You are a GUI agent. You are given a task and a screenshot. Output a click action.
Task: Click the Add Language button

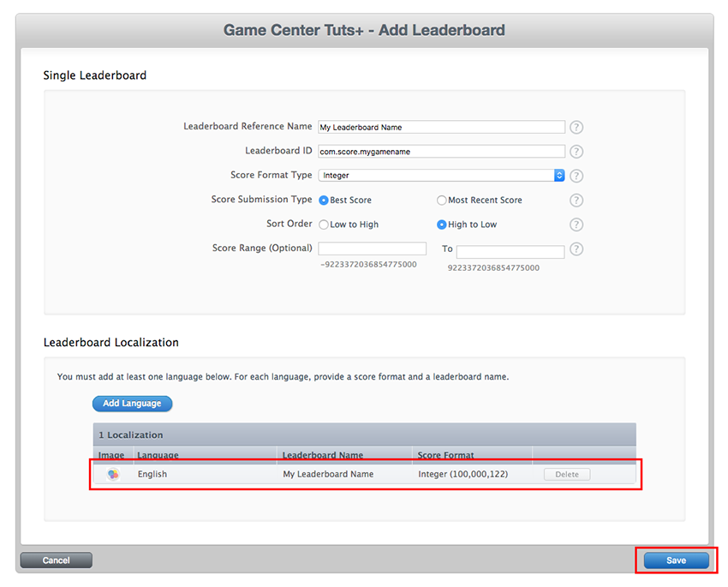click(x=132, y=404)
